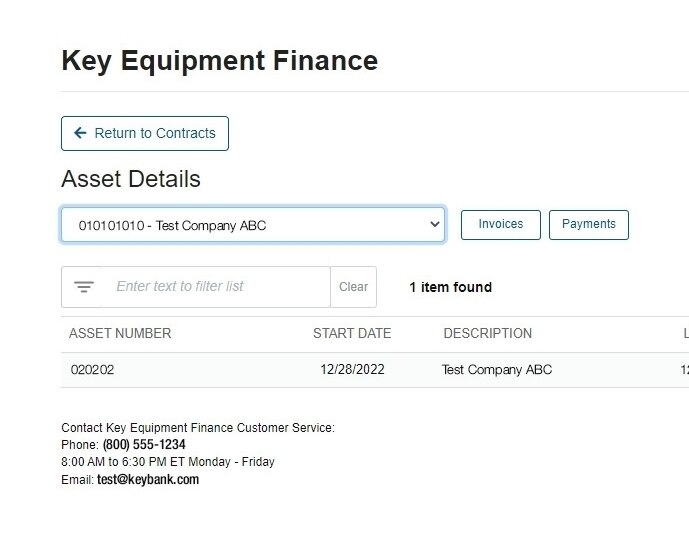Sort by the ASSET NUMBER column header
Viewport: 689px width, 552px height.
pyautogui.click(x=120, y=333)
